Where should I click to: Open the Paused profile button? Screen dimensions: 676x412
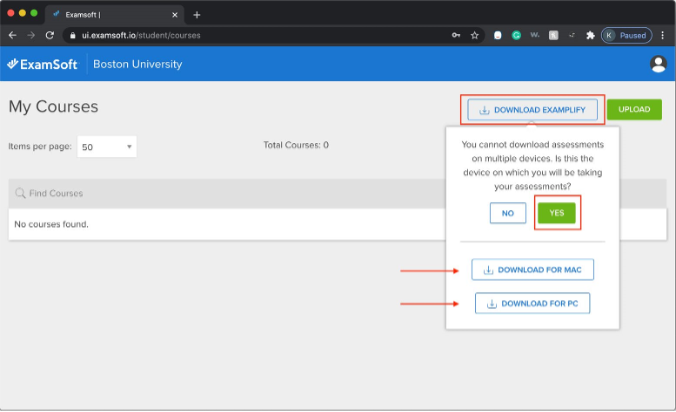[x=626, y=35]
